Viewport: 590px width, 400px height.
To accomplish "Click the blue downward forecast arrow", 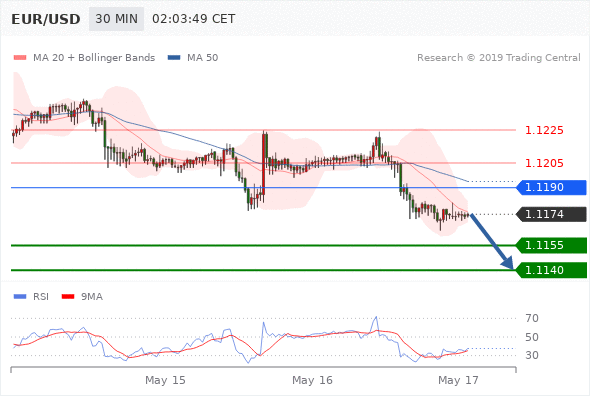I will [492, 242].
